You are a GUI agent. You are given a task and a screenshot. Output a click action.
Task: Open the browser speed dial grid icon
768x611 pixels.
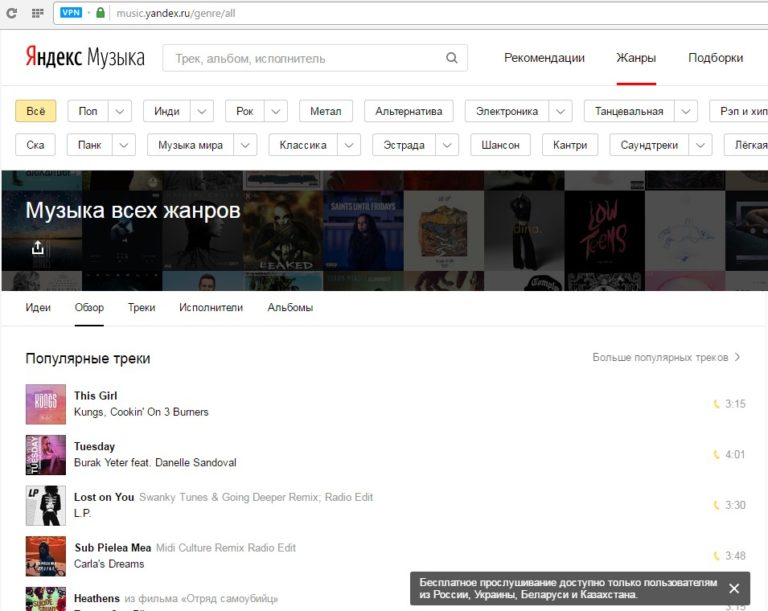(38, 13)
